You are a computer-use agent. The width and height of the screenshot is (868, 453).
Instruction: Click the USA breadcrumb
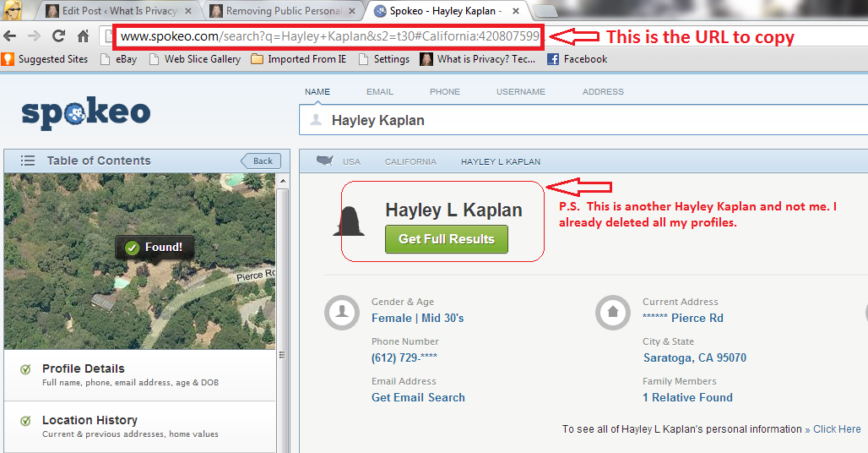351,161
